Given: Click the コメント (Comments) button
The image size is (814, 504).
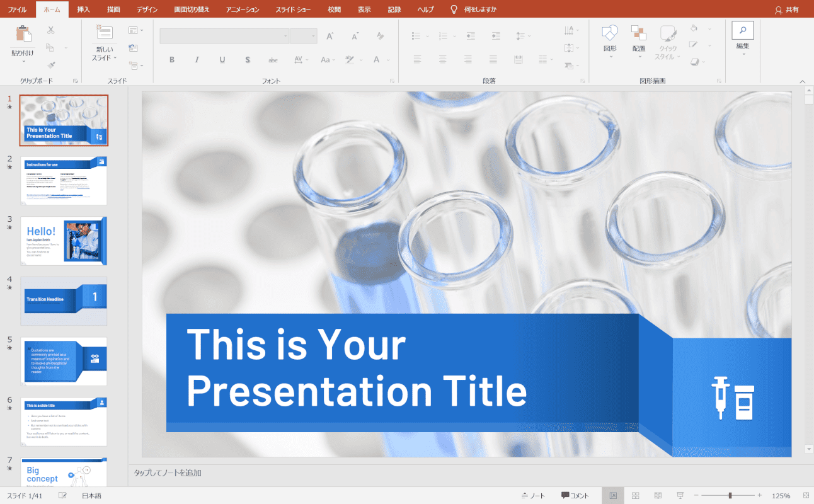Looking at the screenshot, I should [x=575, y=496].
